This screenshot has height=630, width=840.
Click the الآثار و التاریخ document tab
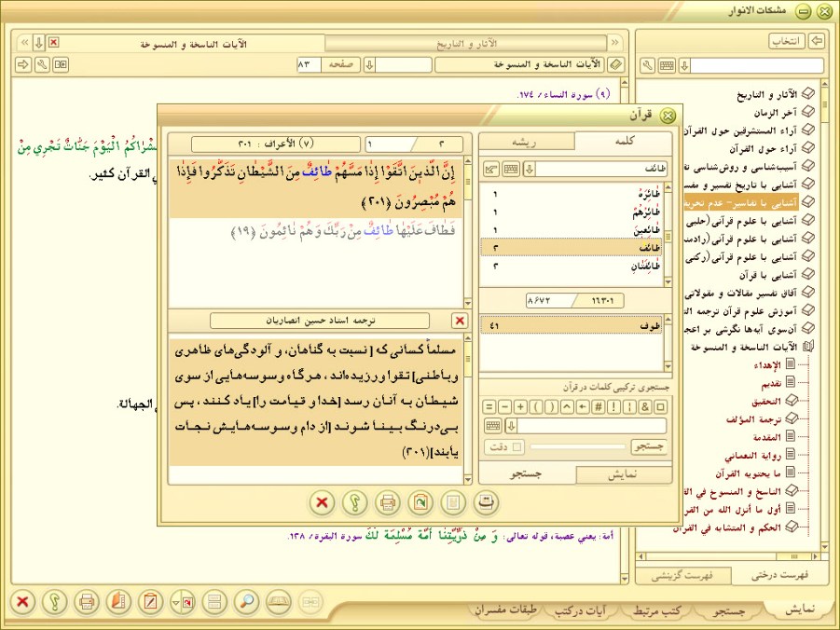[466, 43]
